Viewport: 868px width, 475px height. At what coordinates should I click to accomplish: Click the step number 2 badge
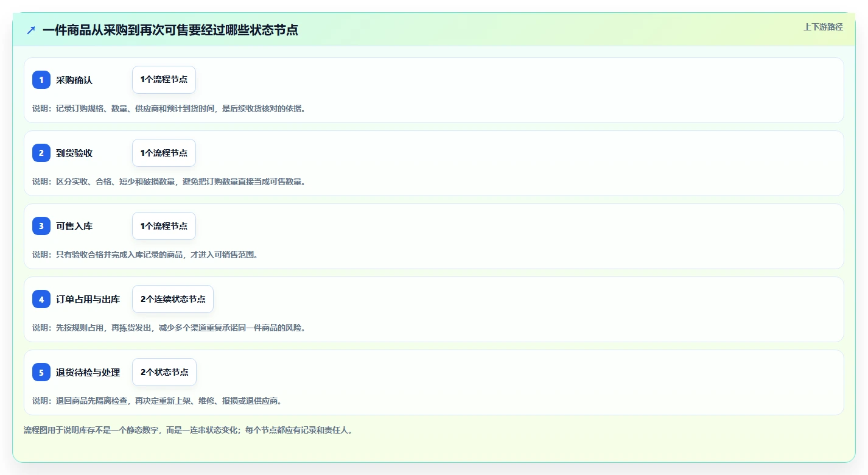tap(41, 153)
